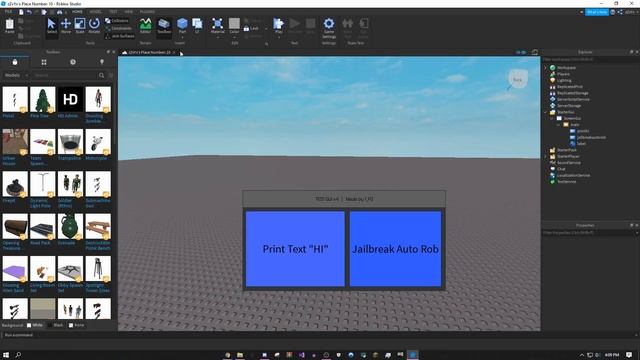Click taskbar search magnifier icon
The height and width of the screenshot is (360, 640).
click(18, 355)
